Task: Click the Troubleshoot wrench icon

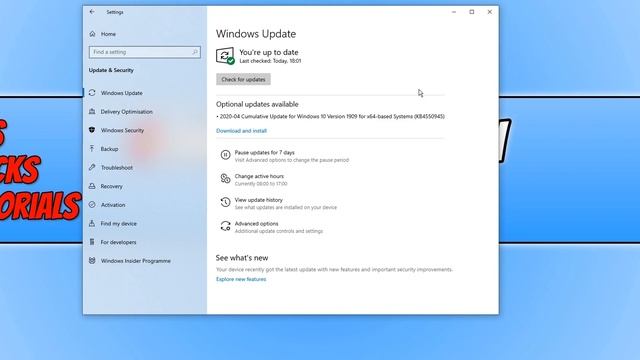Action: pos(92,167)
